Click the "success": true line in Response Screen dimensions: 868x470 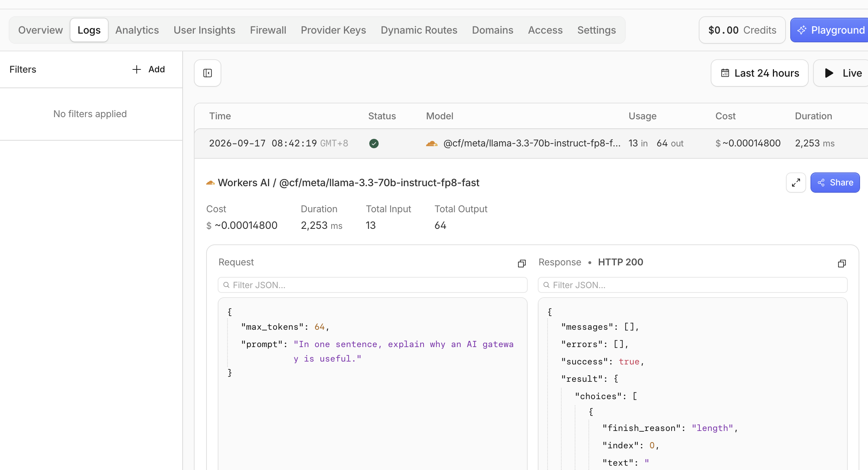pyautogui.click(x=603, y=362)
